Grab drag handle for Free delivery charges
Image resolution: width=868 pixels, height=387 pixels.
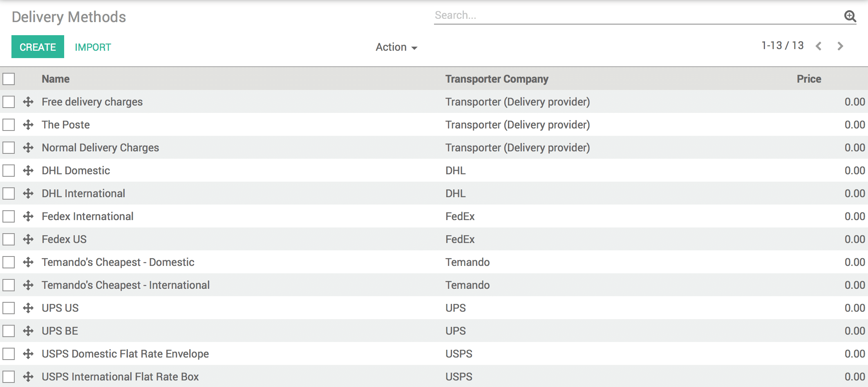[x=28, y=102]
